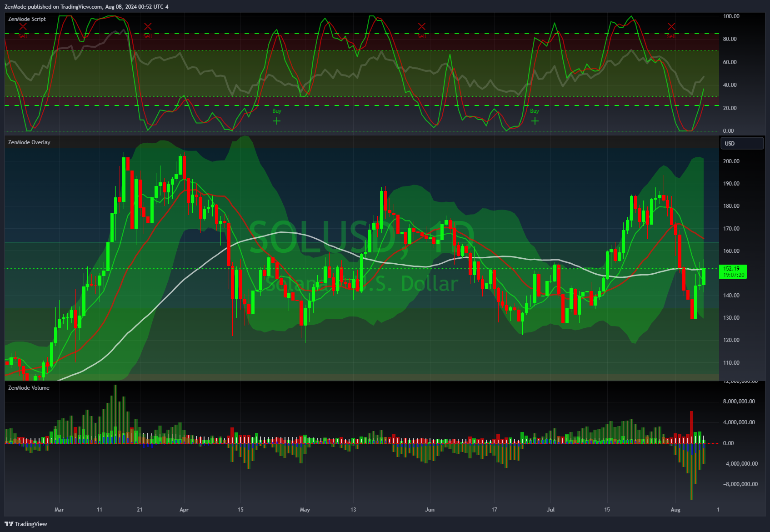Select the ZenMode Overlay pane label

[29, 142]
